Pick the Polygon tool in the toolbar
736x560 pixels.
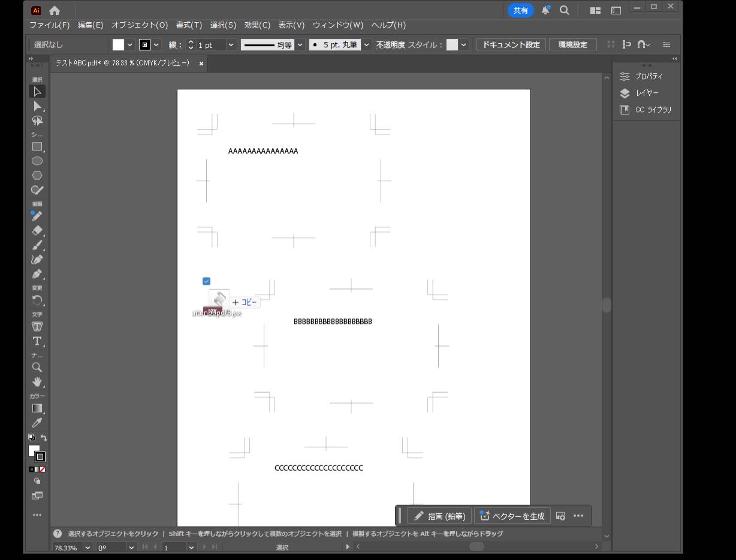37,176
